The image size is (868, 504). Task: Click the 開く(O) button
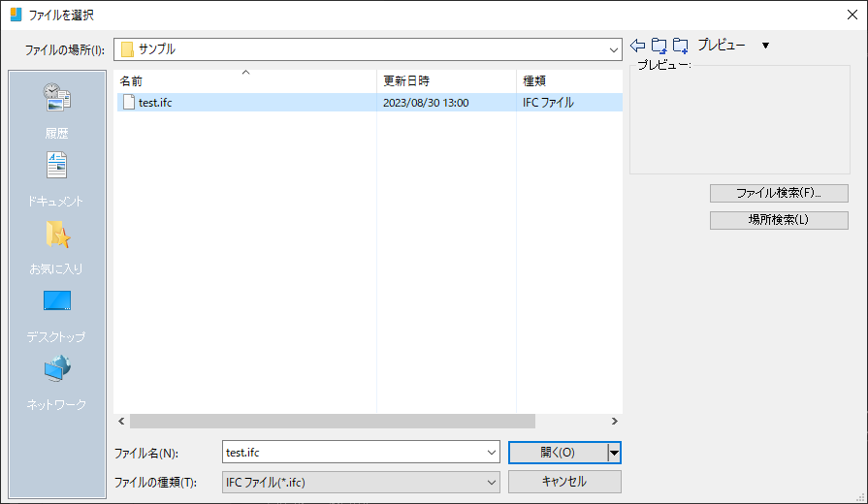pos(558,453)
